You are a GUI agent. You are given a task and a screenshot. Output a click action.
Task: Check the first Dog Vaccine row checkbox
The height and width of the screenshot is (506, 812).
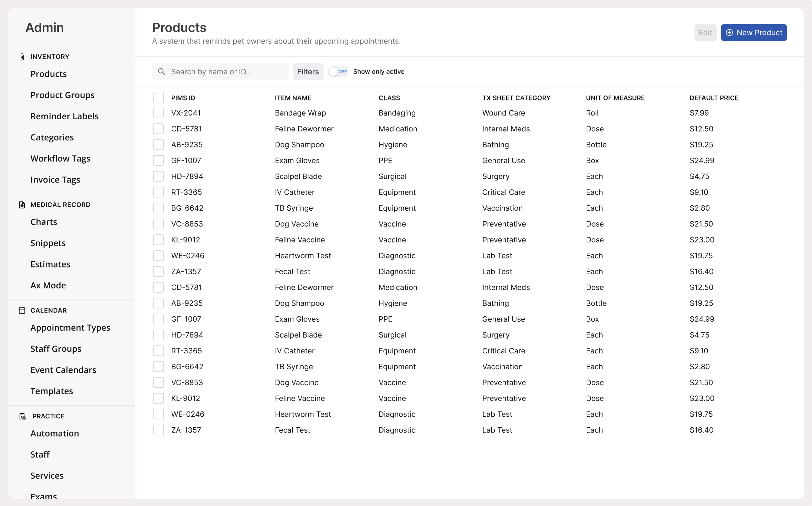(158, 224)
